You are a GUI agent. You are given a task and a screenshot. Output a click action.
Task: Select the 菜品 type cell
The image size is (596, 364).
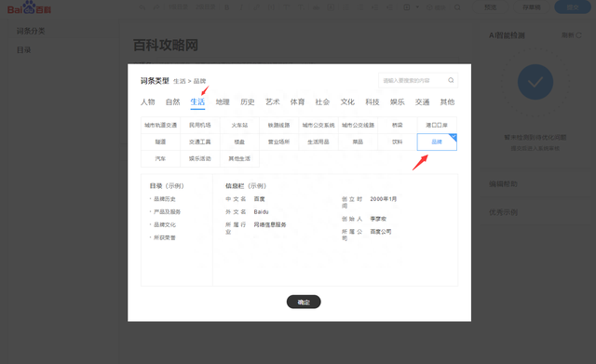point(358,142)
